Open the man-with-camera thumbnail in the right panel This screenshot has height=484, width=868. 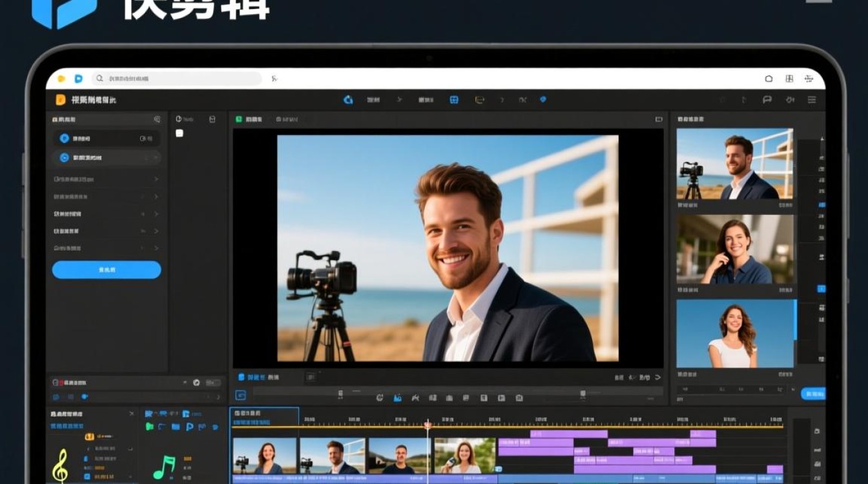tap(735, 164)
